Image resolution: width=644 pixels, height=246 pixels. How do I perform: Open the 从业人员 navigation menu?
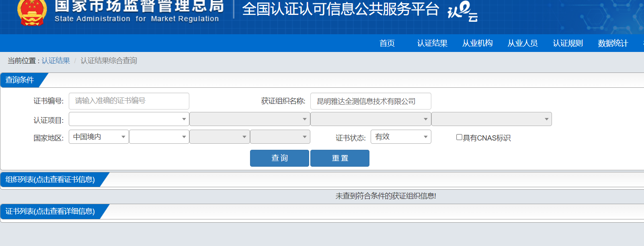(x=523, y=43)
